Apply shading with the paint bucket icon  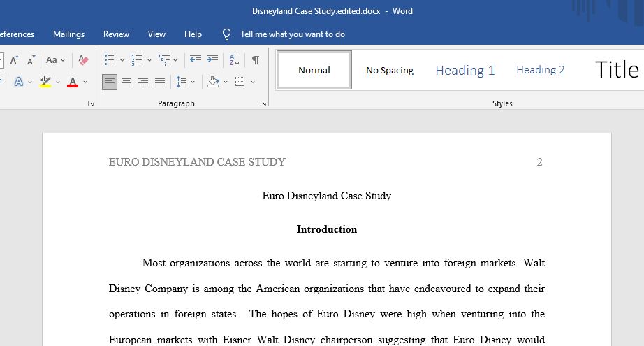pyautogui.click(x=213, y=82)
